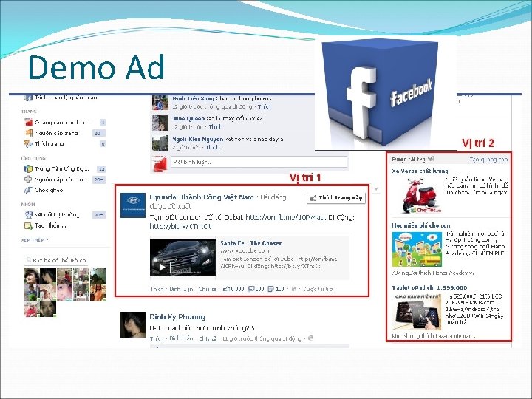Click the comments bubble count on Hyundai post
The image size is (532, 399).
click(x=256, y=289)
